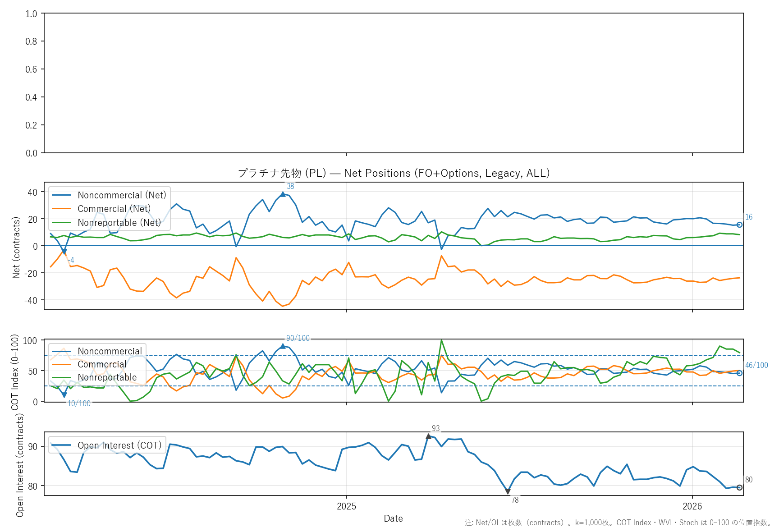The height and width of the screenshot is (532, 779).
Task: Select the Noncommercial entry in COT Index legend
Action: 110,351
